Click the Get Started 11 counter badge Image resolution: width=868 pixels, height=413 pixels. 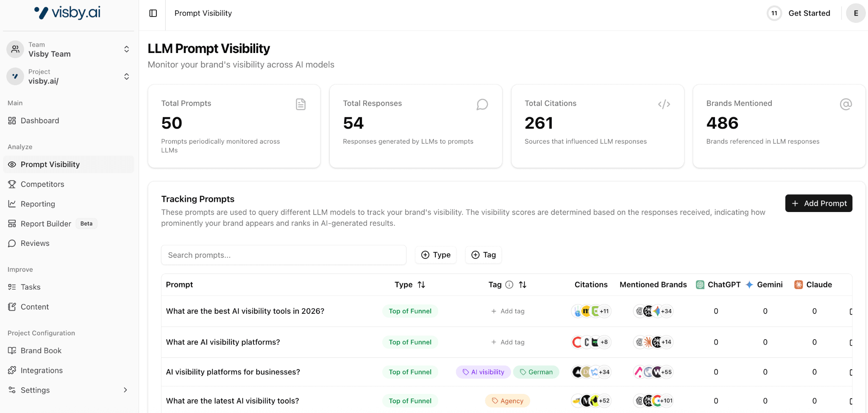click(774, 13)
